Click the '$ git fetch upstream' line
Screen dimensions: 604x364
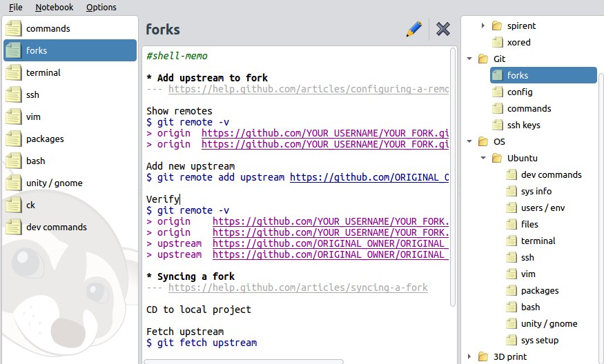(202, 343)
